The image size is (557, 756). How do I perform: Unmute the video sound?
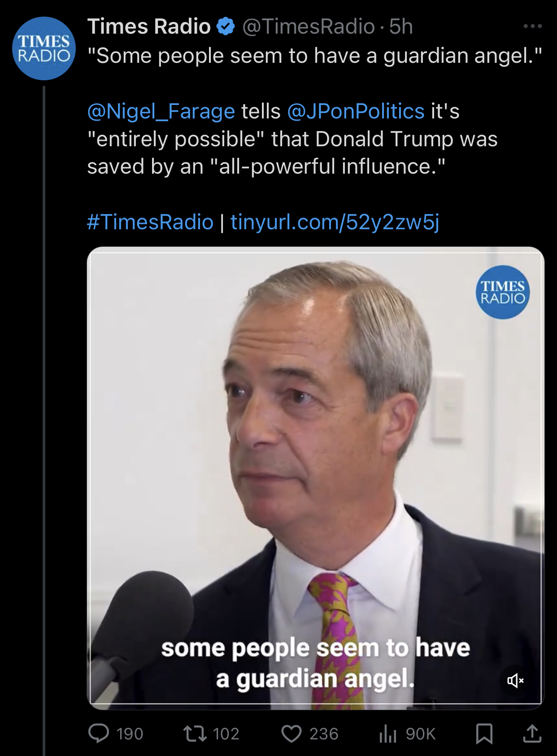point(515,681)
